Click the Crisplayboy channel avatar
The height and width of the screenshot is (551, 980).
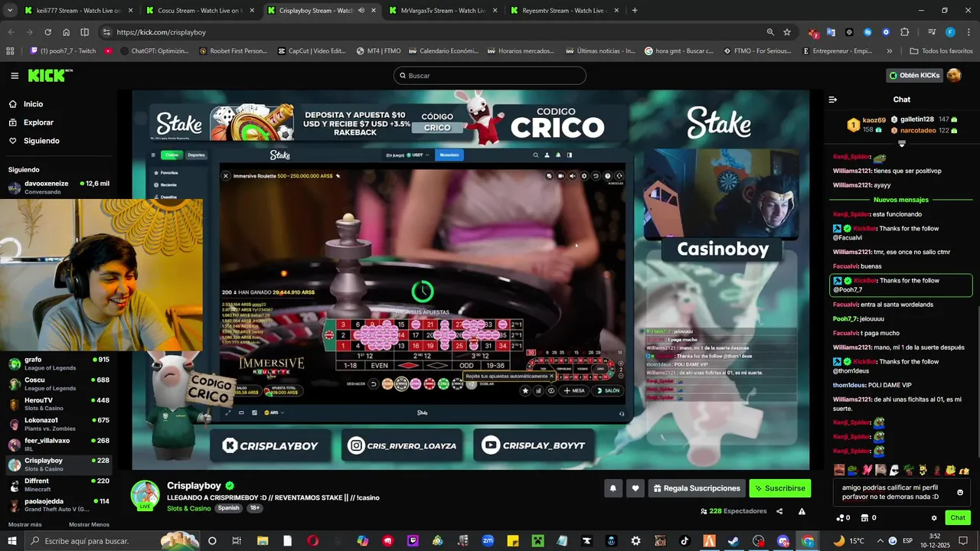point(145,494)
